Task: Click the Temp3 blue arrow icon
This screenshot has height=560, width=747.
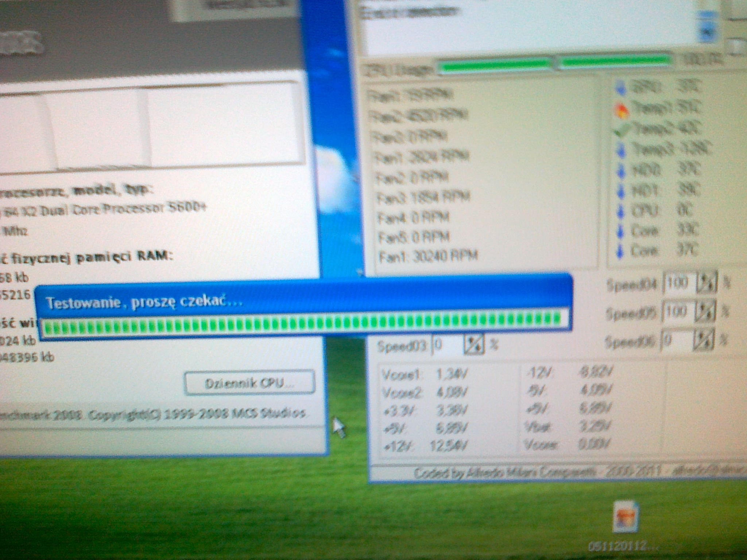Action: click(x=621, y=150)
